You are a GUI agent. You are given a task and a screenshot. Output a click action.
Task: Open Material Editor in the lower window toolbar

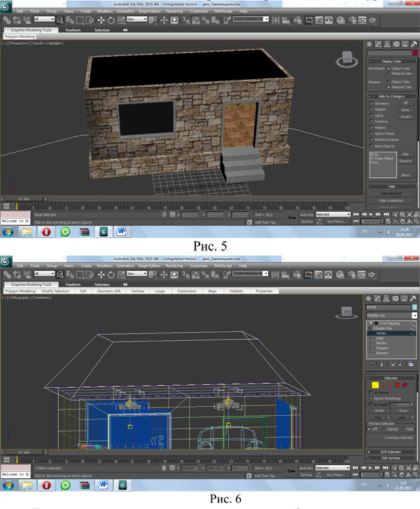339,274
